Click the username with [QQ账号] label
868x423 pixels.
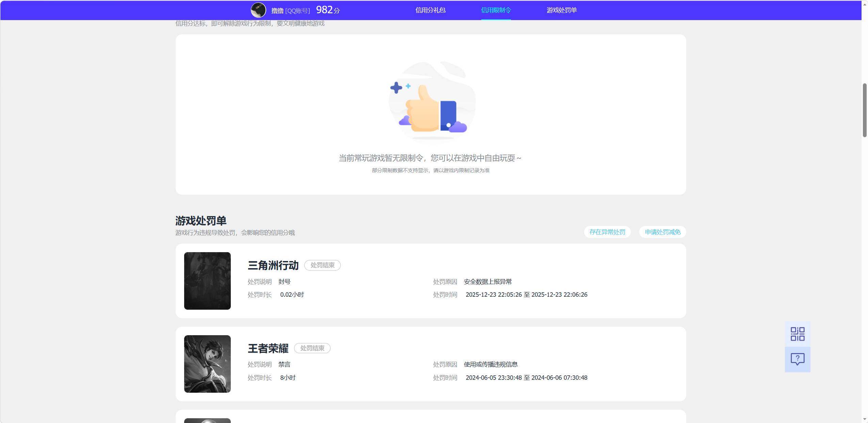[290, 11]
